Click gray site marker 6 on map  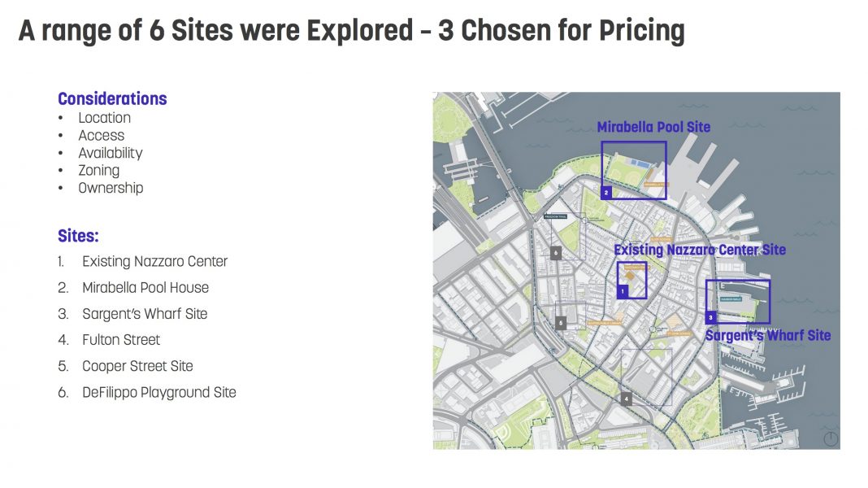click(x=557, y=253)
